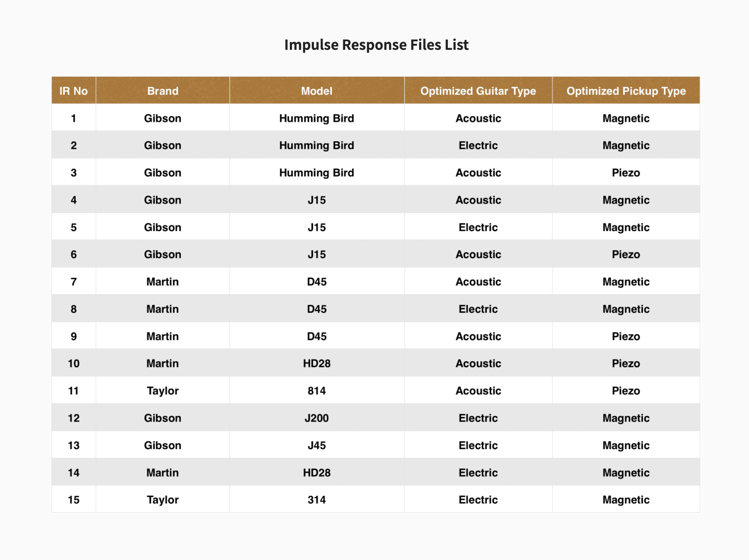Screen dimensions: 749x560
Task: Click the Optimized Pickup Type header
Action: coord(626,91)
